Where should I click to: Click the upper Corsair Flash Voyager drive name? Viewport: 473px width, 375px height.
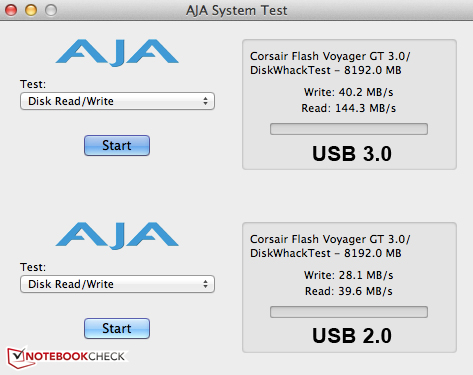[x=330, y=56]
